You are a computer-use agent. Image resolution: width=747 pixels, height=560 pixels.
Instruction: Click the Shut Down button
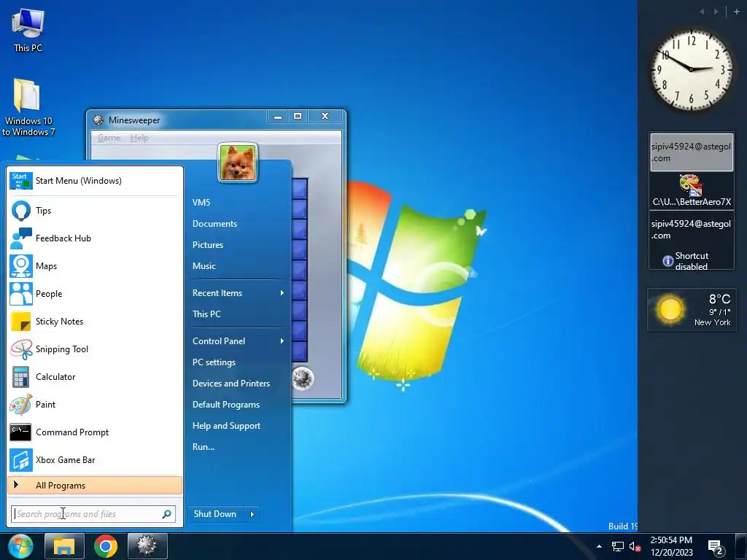click(x=215, y=514)
